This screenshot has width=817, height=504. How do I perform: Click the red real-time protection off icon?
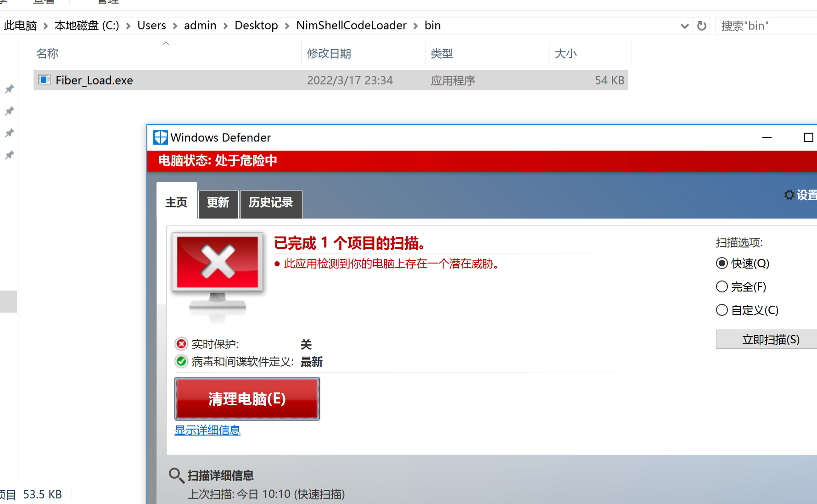(x=181, y=344)
